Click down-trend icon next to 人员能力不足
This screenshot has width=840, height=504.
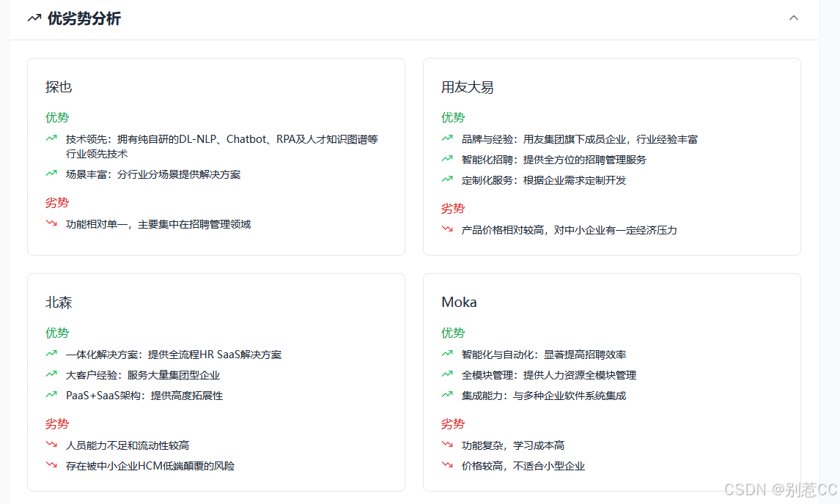(51, 445)
